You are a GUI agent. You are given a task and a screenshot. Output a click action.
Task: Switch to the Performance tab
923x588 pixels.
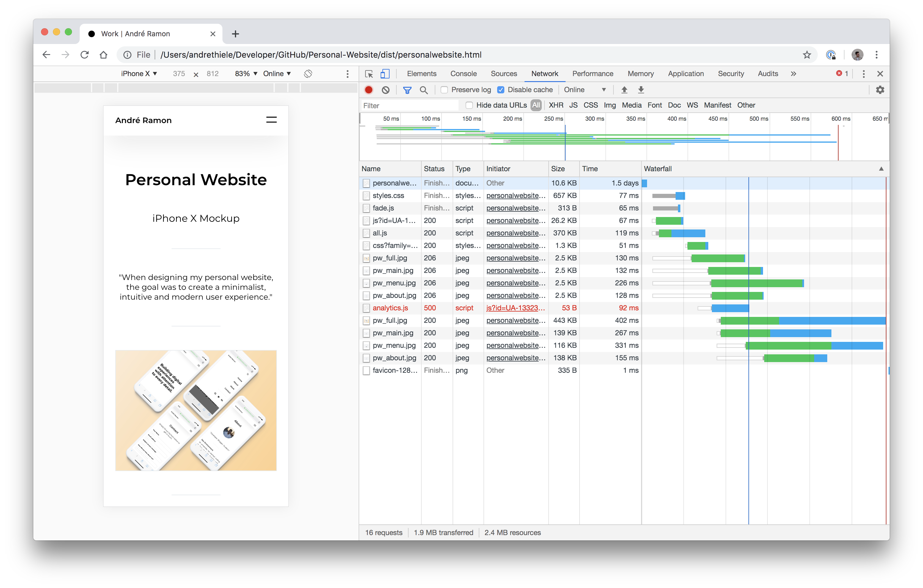coord(592,74)
